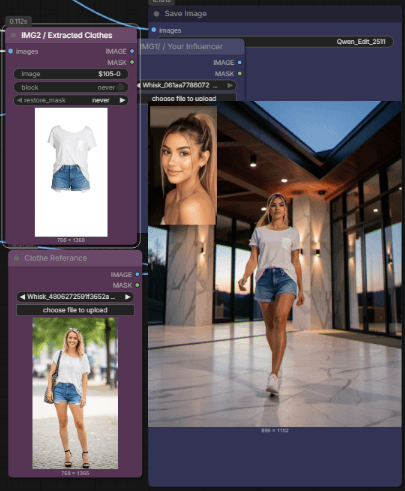Click collapse dot on Save Image node
This screenshot has height=491, width=405.
[156, 14]
